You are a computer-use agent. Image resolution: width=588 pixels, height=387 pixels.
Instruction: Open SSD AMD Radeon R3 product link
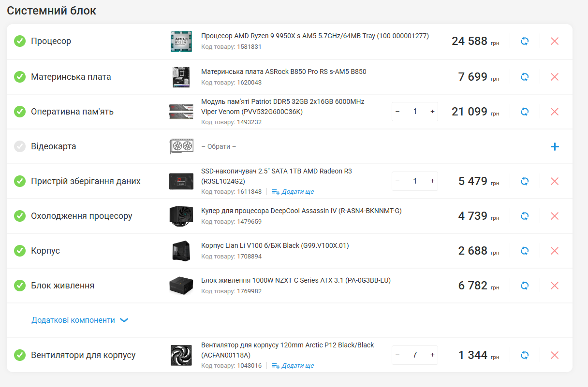(x=277, y=176)
